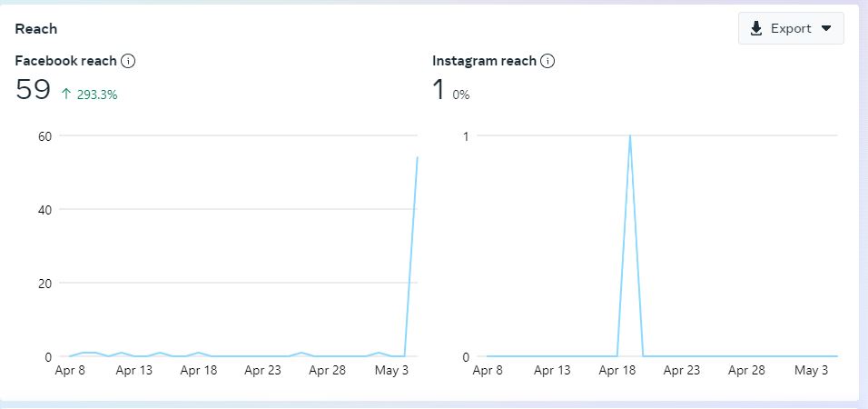Click the Instagram 0% change value
The image size is (868, 409).
coord(461,95)
